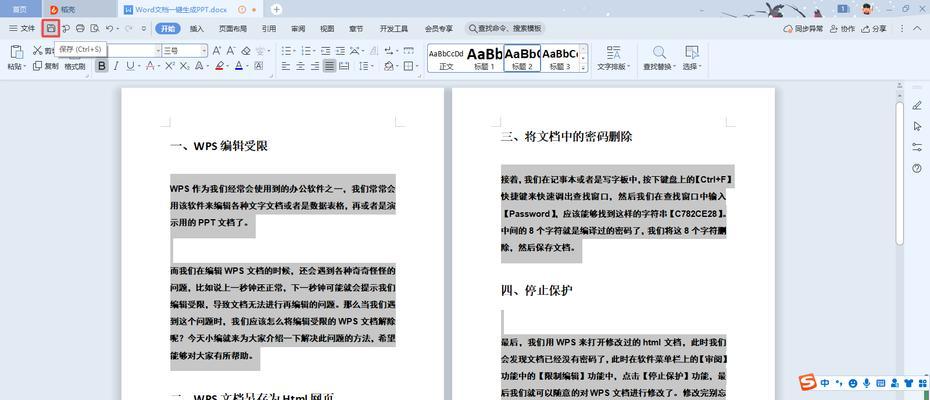Expand the numbered list dropdown

pyautogui.click(x=315, y=51)
